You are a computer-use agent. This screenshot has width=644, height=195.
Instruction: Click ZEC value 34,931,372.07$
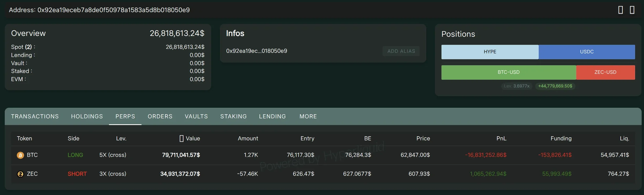tap(180, 174)
